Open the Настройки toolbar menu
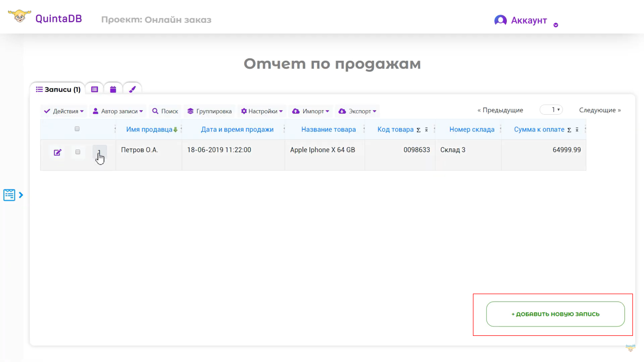The height and width of the screenshot is (362, 644). (262, 111)
